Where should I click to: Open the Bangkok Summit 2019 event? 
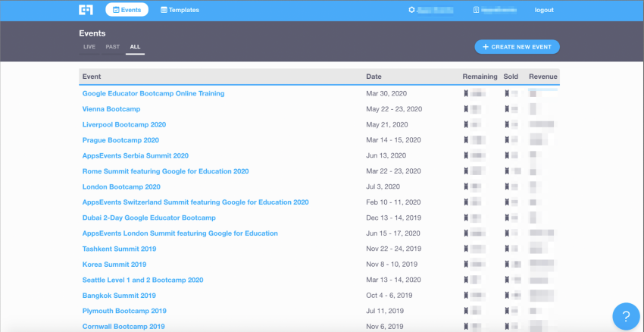[119, 296]
